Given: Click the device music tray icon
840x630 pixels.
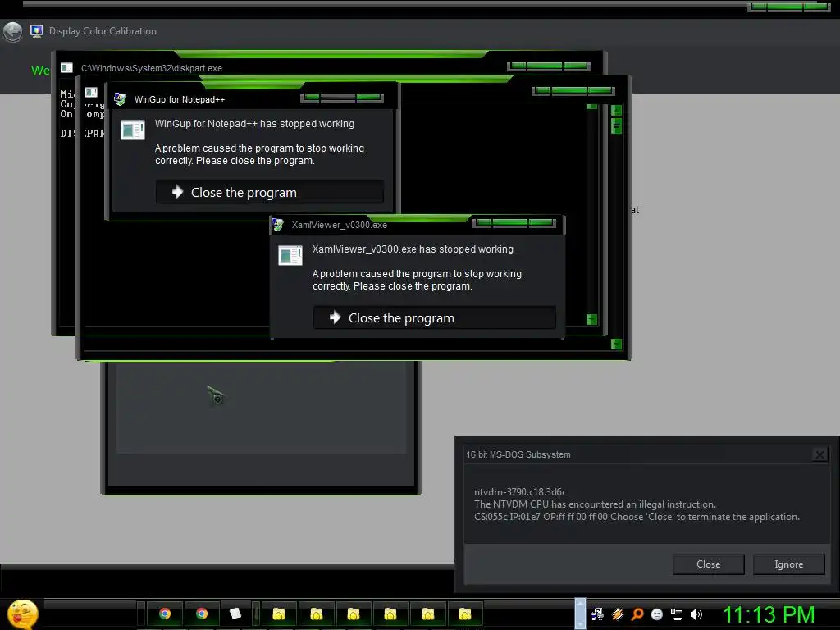Looking at the screenshot, I should [x=598, y=614].
